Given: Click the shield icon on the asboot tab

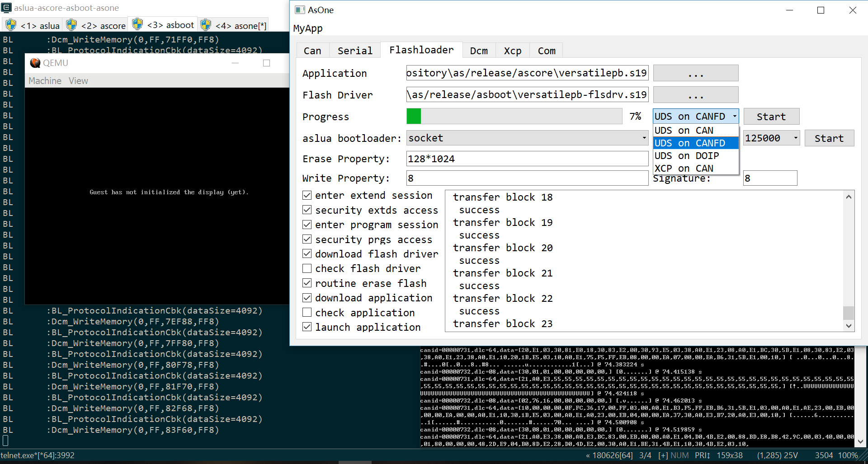Looking at the screenshot, I should click(137, 24).
